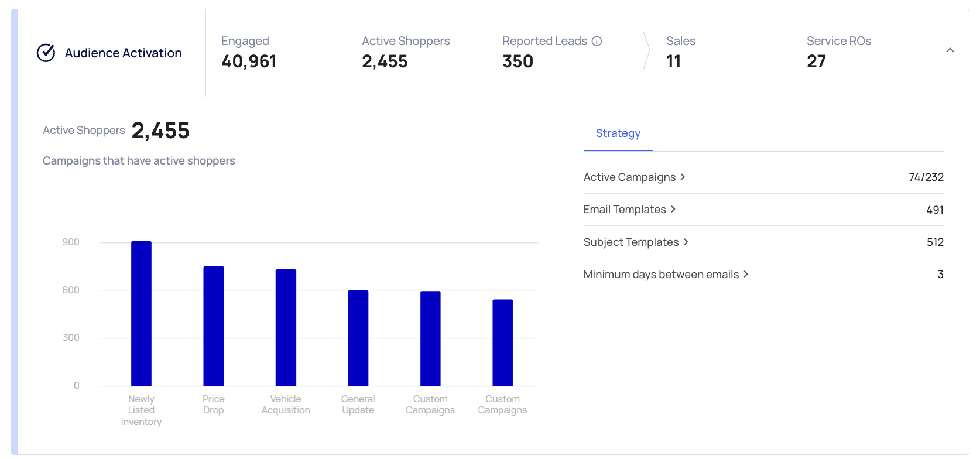980x459 pixels.
Task: Select the Service ROs metric
Action: (x=838, y=52)
